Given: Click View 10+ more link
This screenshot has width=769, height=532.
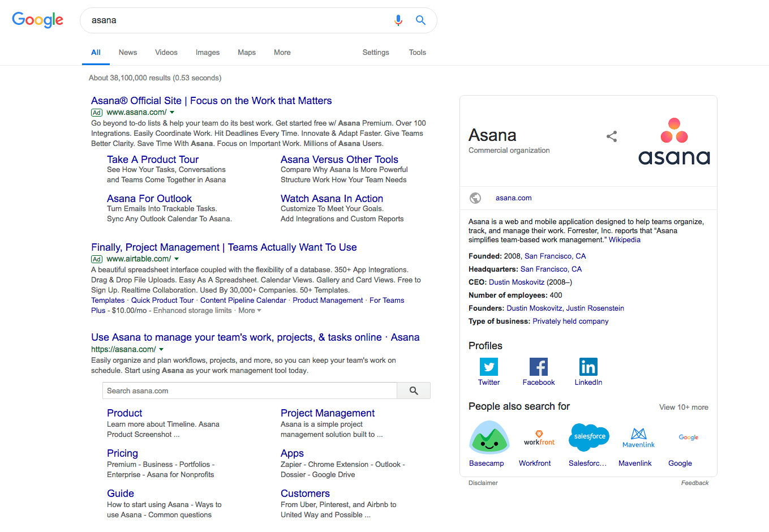Looking at the screenshot, I should tap(684, 407).
